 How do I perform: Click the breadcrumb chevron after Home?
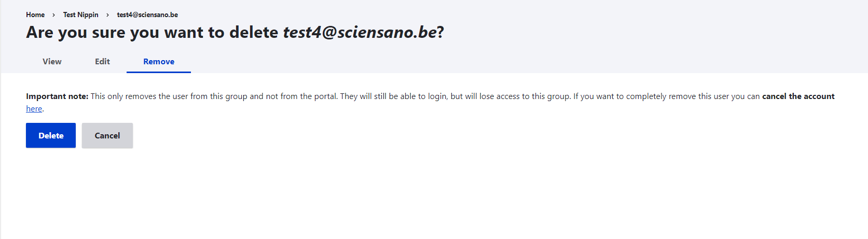coord(53,15)
